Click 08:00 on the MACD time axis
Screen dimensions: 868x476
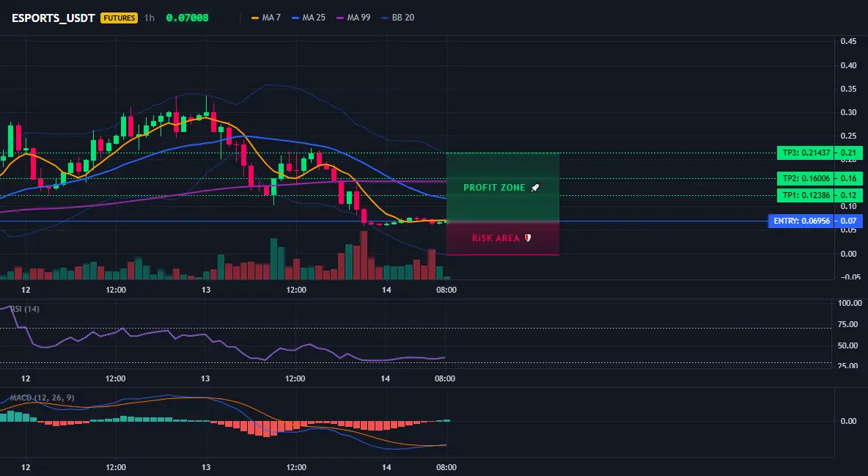click(x=446, y=467)
